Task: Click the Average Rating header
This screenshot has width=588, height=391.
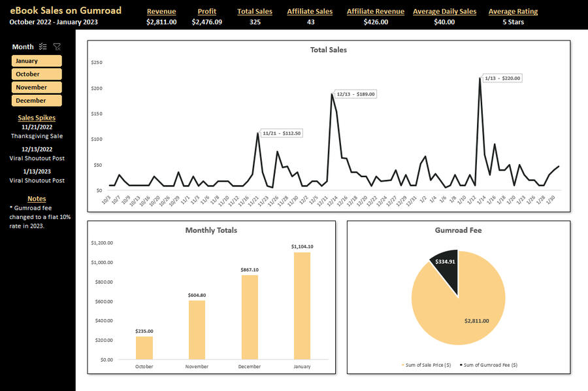Action: (513, 12)
